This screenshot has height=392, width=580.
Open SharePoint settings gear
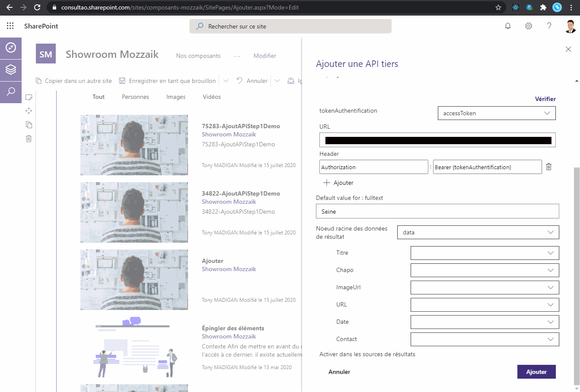(529, 26)
